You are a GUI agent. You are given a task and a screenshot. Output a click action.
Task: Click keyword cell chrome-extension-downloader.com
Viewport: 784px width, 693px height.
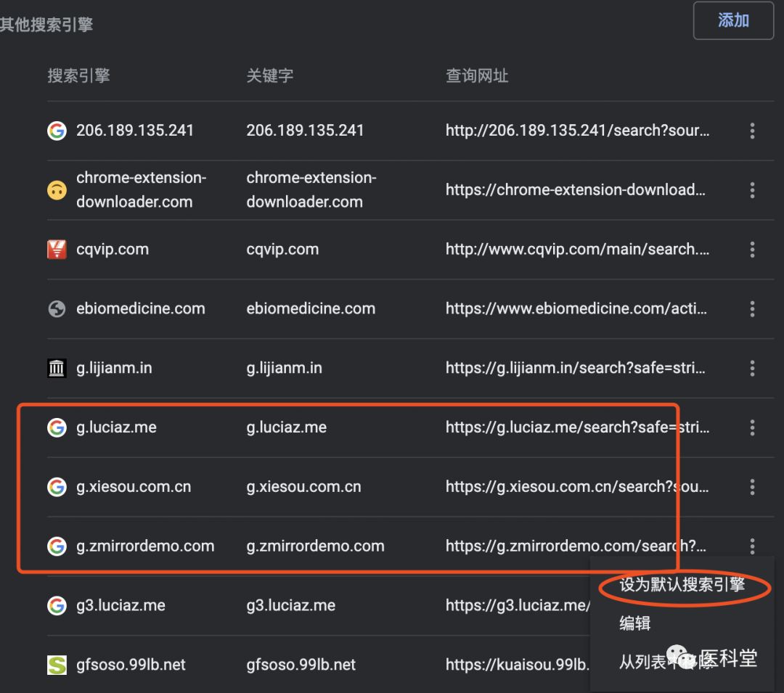(x=311, y=190)
